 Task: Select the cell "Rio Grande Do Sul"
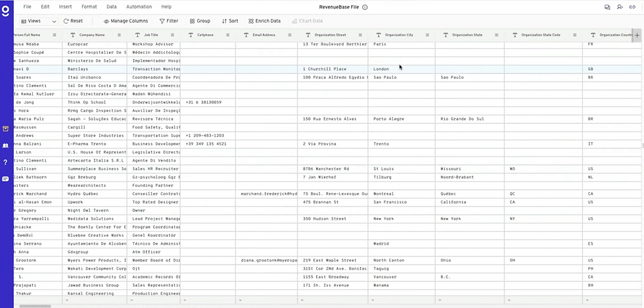point(470,119)
